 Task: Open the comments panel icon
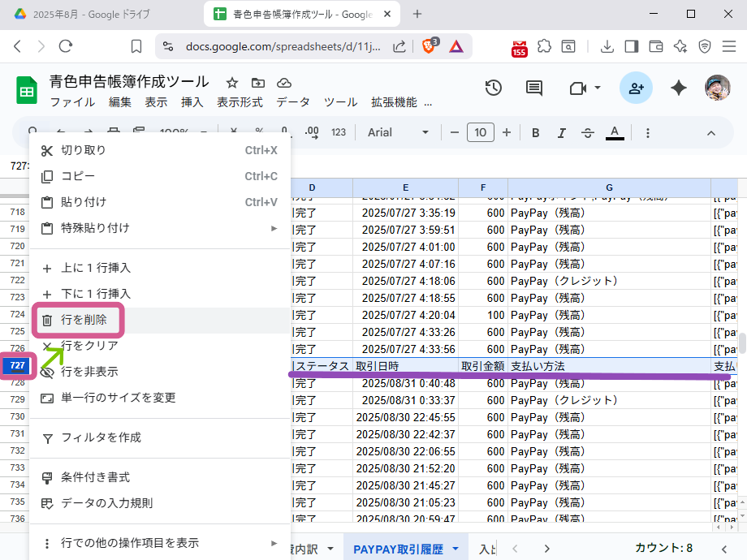(x=533, y=88)
